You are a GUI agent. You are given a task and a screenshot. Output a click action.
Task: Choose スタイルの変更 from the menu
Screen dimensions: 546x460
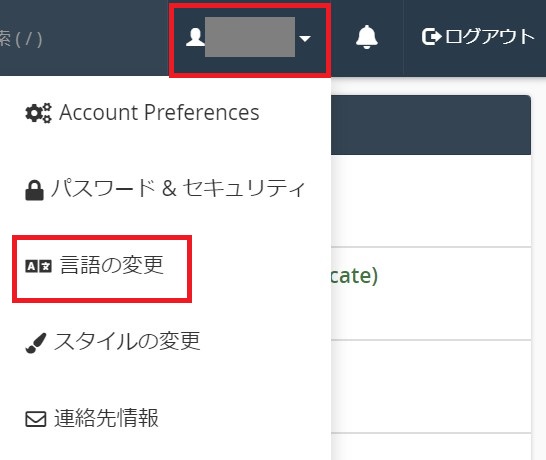[x=127, y=341]
